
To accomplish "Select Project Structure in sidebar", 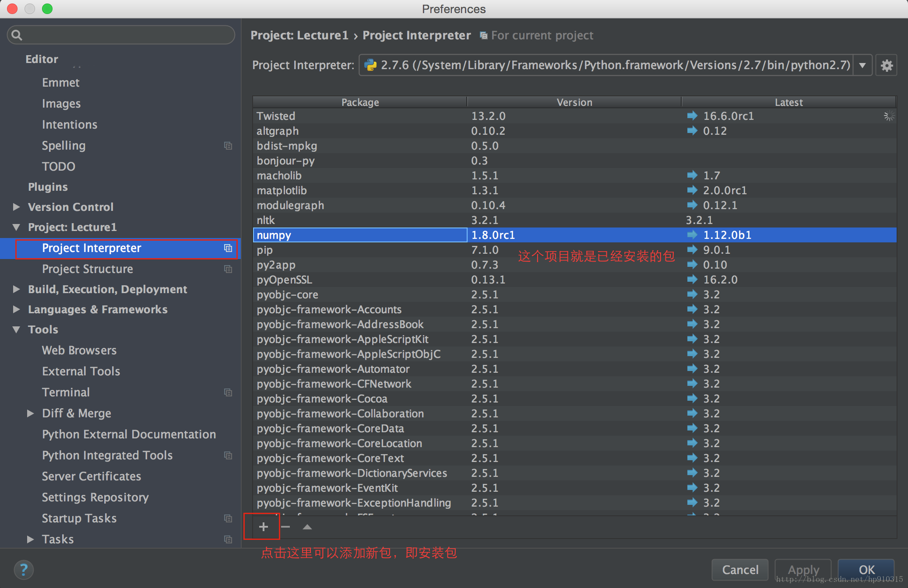I will [x=88, y=269].
